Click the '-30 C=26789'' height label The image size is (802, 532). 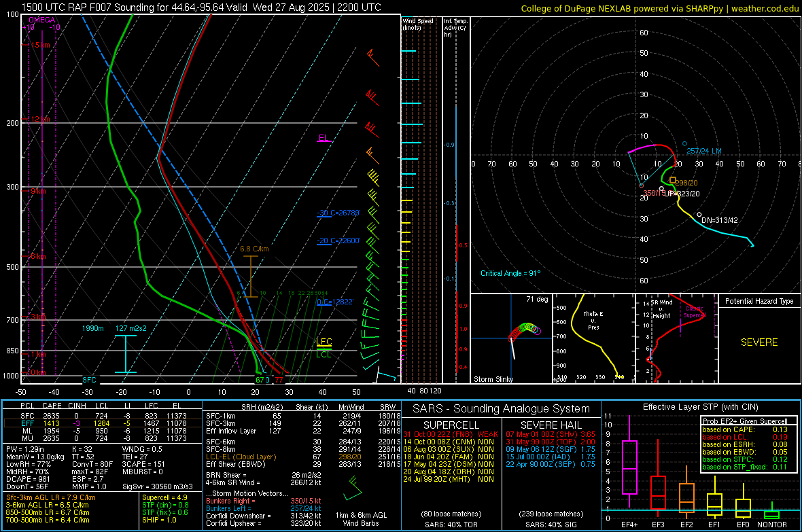click(338, 213)
